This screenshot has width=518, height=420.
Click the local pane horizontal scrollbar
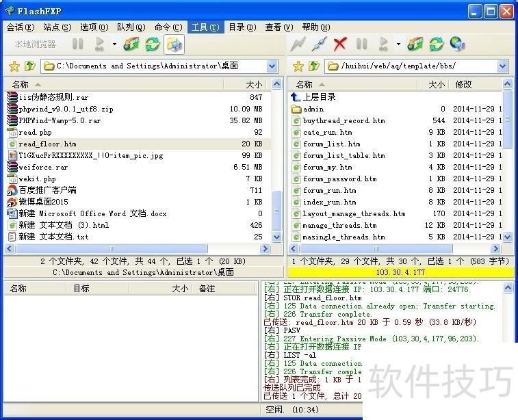137,249
